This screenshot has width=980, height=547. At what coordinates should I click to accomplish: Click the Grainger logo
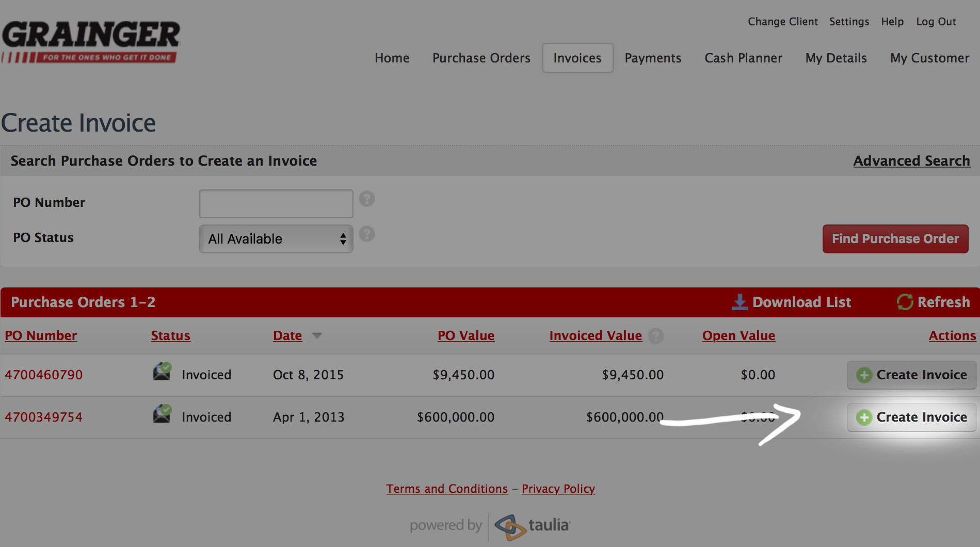(x=91, y=42)
